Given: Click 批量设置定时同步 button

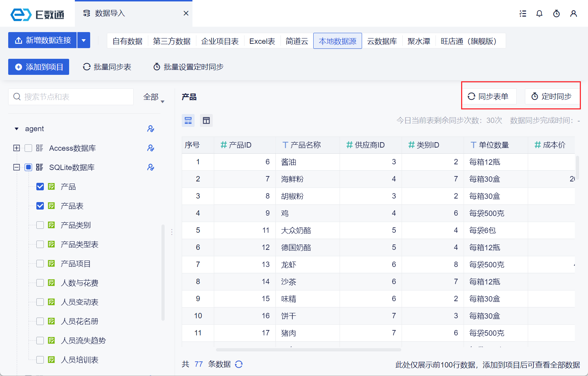Looking at the screenshot, I should pyautogui.click(x=188, y=67).
